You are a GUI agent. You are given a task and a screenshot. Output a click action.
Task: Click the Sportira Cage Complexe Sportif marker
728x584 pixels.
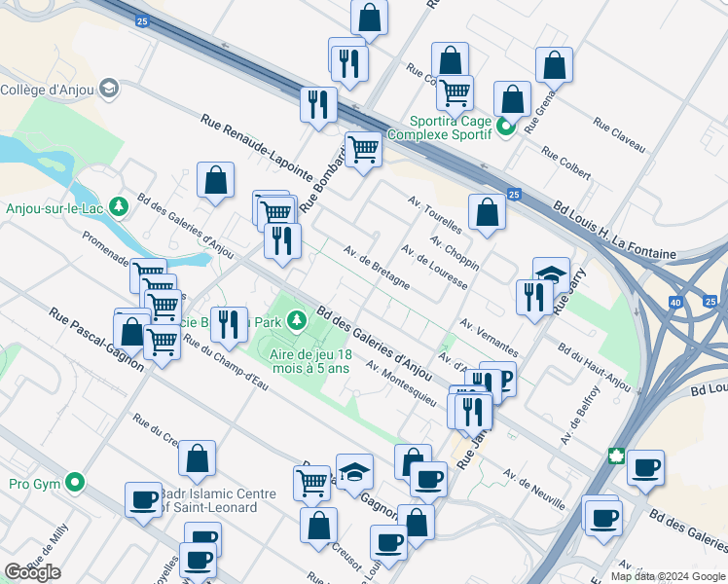(x=505, y=127)
